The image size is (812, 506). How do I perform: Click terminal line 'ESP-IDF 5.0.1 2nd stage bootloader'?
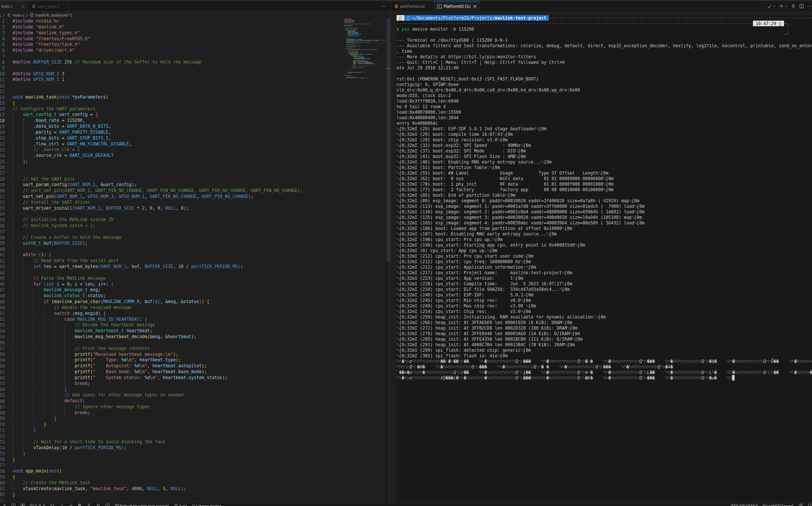[x=471, y=129]
